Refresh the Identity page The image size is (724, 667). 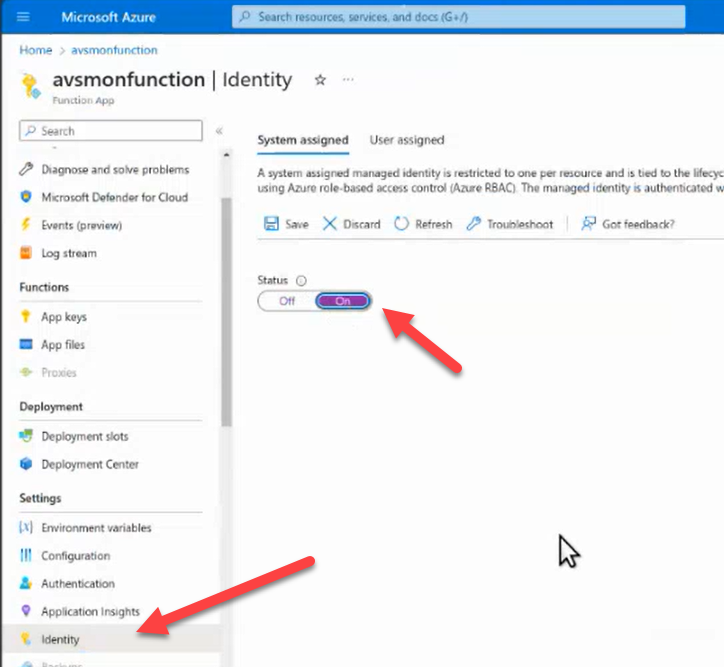click(423, 224)
